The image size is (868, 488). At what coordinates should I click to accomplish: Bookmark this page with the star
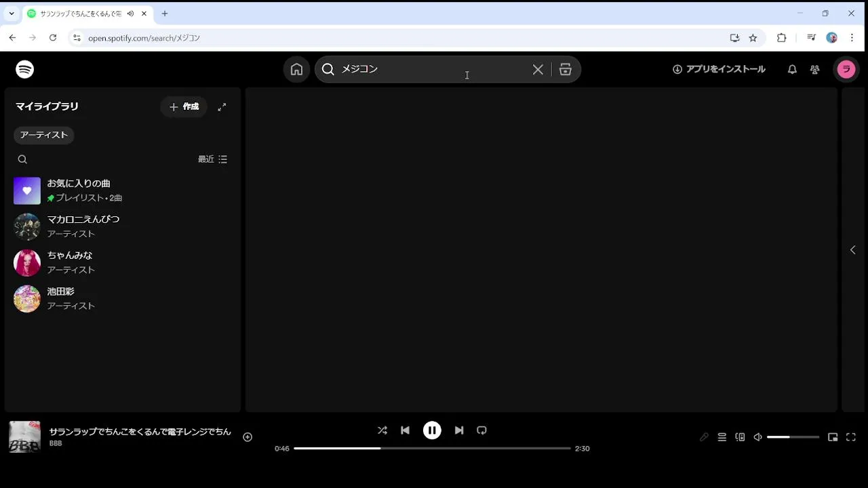point(753,38)
